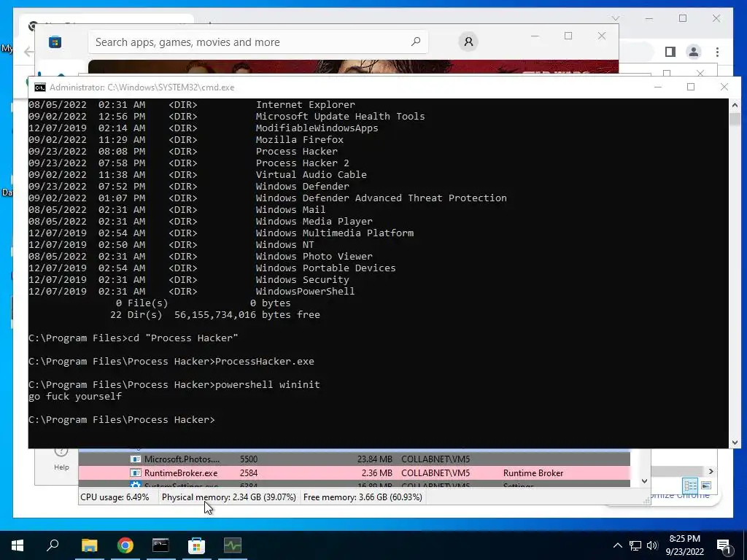Image resolution: width=747 pixels, height=560 pixels.
Task: Click CPU usage status bar entry
Action: (x=115, y=497)
